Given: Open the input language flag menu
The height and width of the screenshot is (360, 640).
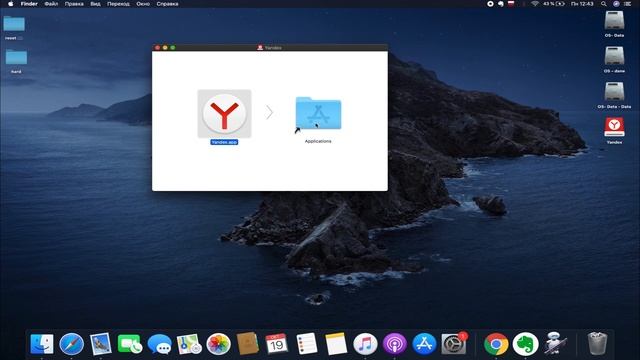Looking at the screenshot, I should coord(511,4).
